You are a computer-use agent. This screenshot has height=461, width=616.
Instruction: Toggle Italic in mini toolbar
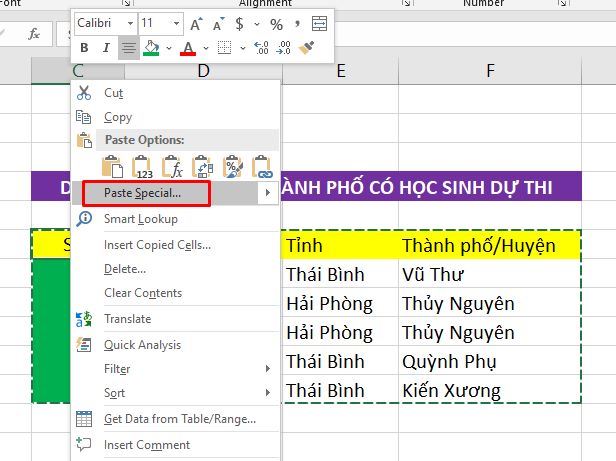tap(106, 48)
